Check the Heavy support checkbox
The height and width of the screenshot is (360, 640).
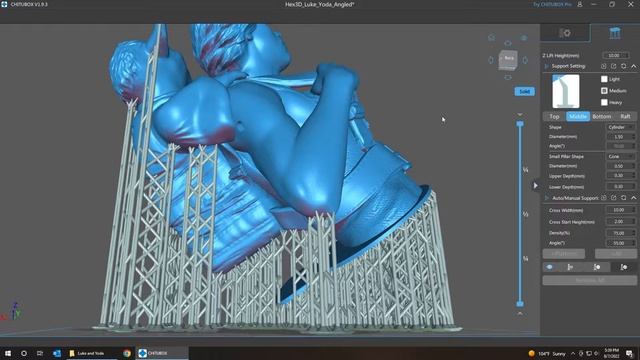604,102
